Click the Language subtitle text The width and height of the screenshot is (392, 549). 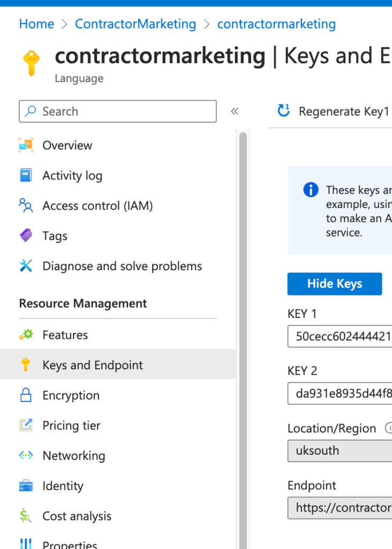[79, 78]
